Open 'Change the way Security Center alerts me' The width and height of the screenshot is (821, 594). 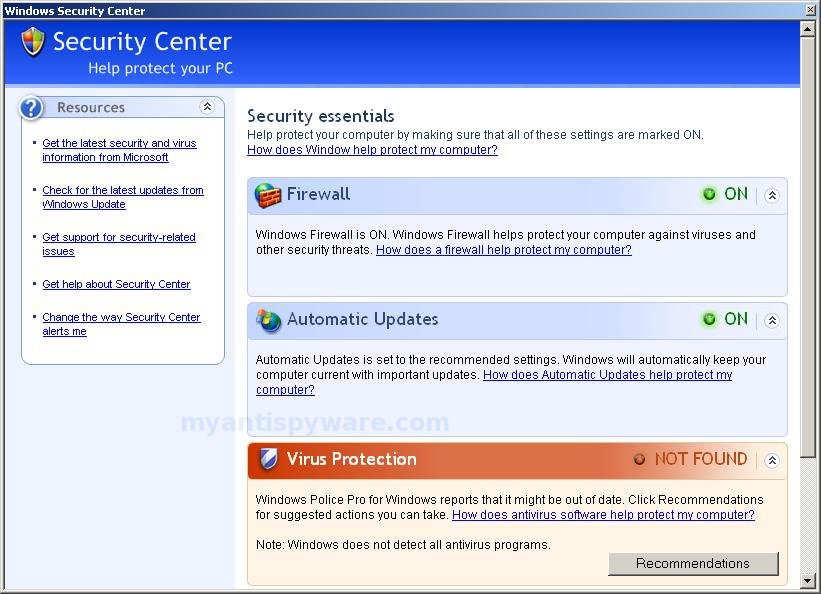(x=121, y=324)
